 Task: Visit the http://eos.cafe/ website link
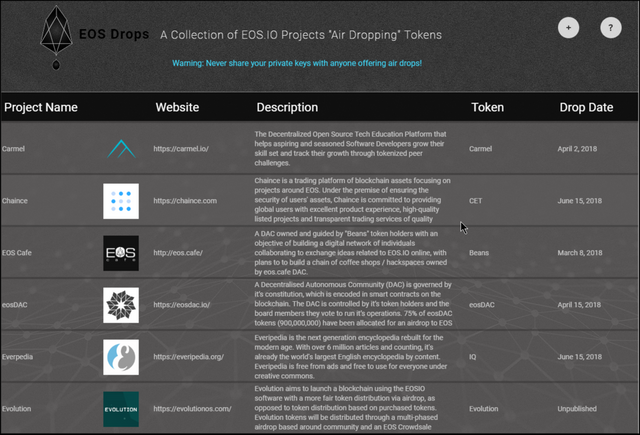point(178,253)
